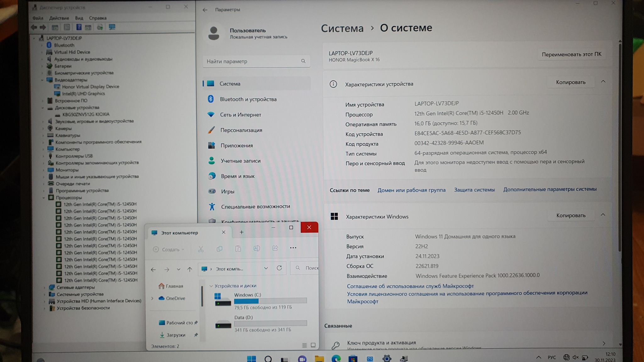This screenshot has height=362, width=644.
Task: Open the Защита системы link
Action: [474, 190]
